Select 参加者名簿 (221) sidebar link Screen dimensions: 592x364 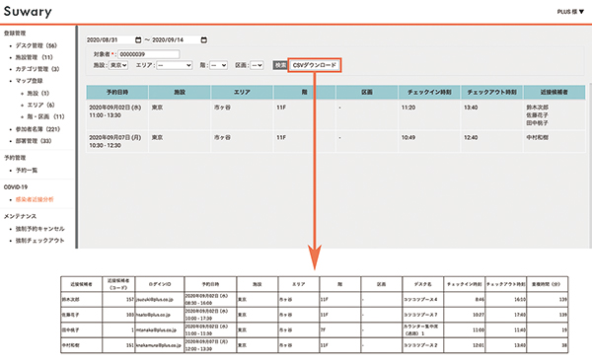coord(37,129)
